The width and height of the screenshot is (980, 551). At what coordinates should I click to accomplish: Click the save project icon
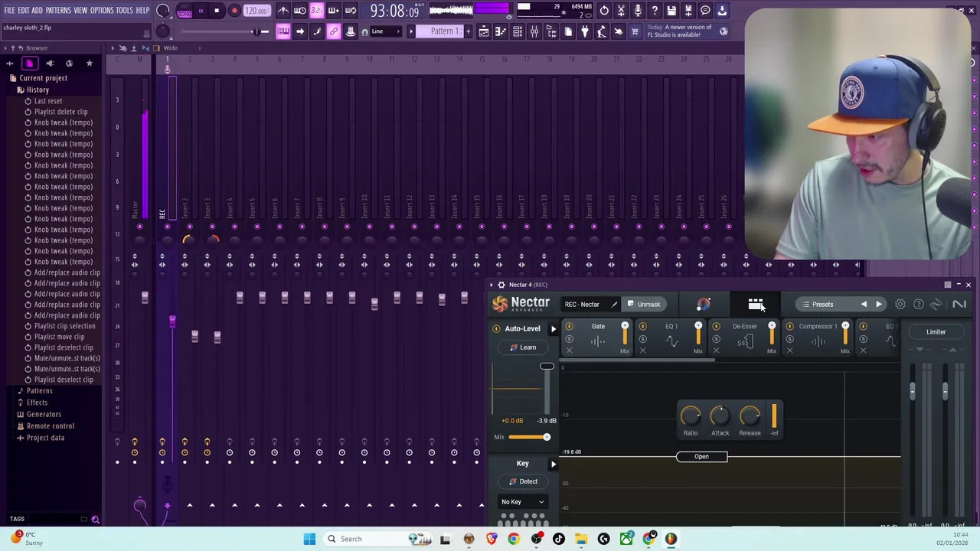click(671, 11)
